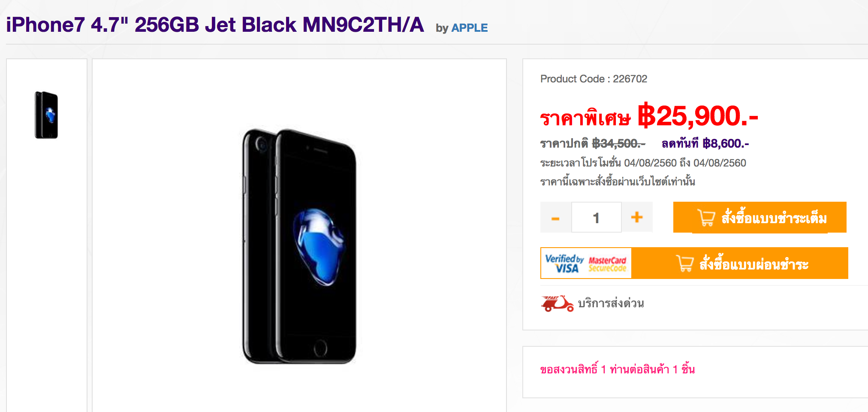Click the cart icon on full payment button
The image size is (868, 412).
coord(706,218)
